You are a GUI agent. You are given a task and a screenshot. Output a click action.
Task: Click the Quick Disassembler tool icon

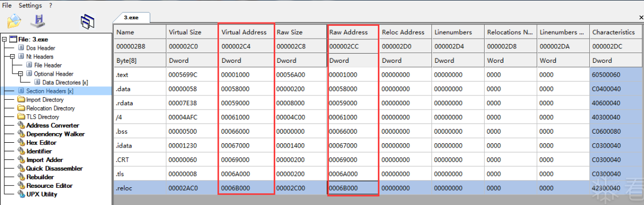tap(21, 168)
